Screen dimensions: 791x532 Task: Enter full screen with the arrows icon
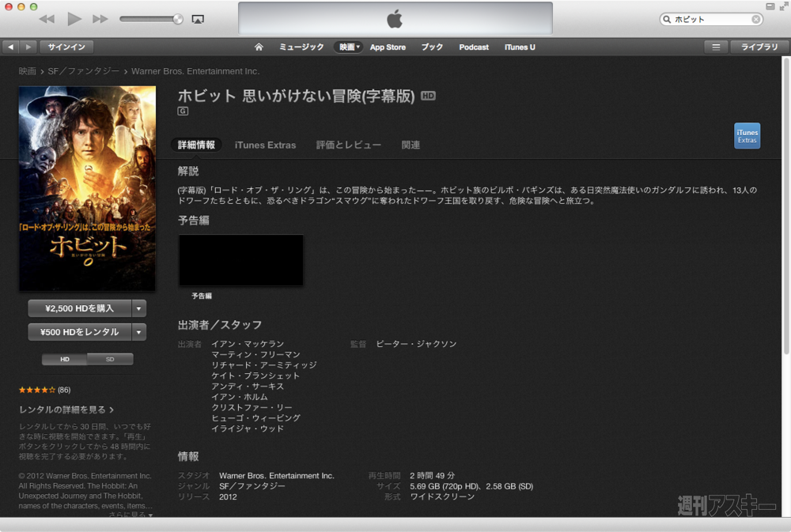(783, 6)
